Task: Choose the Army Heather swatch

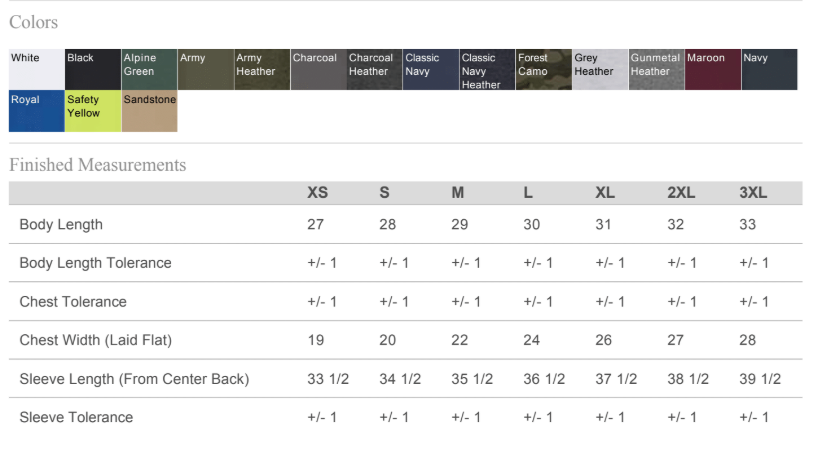Action: (262, 70)
